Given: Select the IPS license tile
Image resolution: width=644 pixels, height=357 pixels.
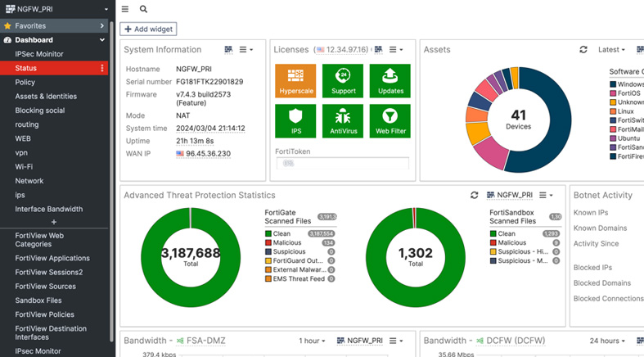Looking at the screenshot, I should point(295,120).
